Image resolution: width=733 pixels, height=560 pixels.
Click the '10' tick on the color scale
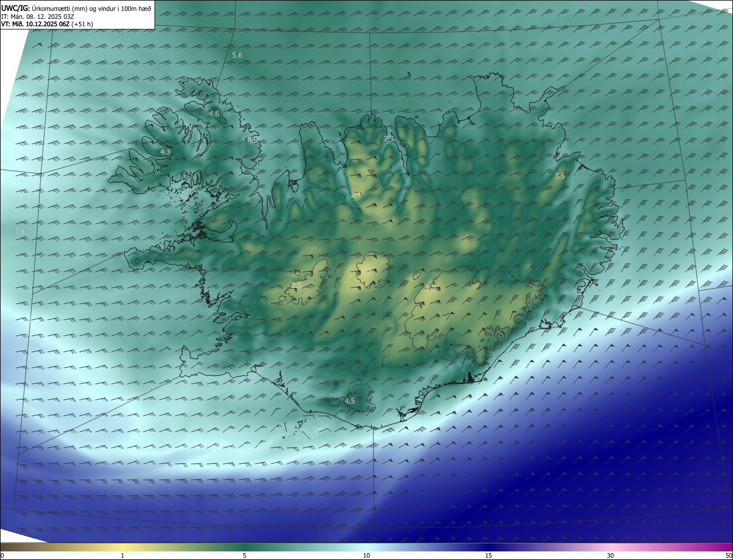click(x=366, y=555)
